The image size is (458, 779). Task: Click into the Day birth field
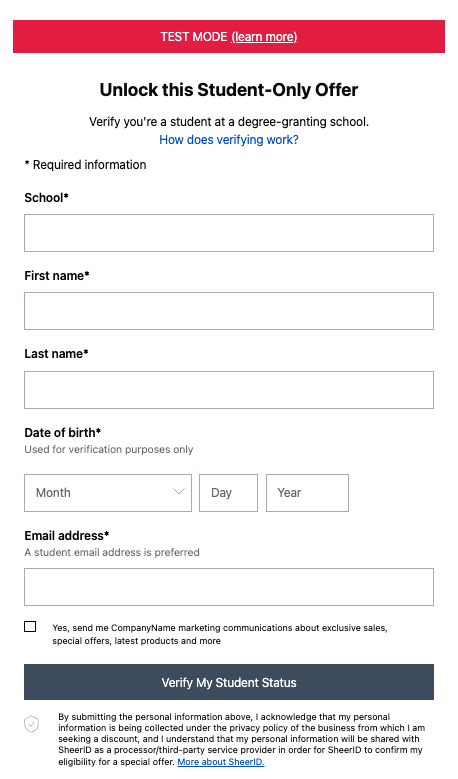[229, 493]
